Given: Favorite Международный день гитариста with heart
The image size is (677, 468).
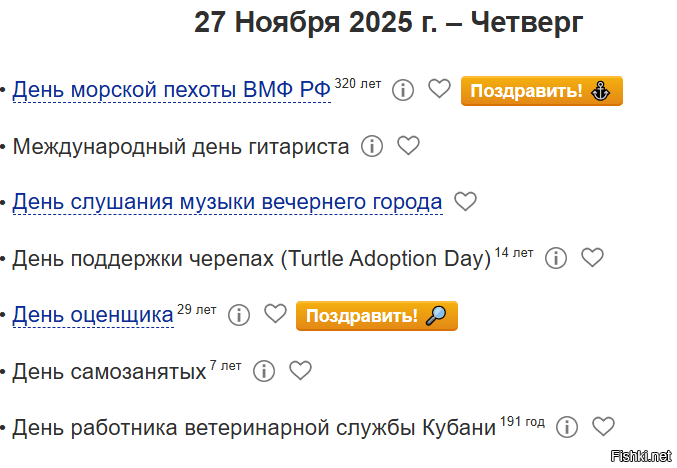Looking at the screenshot, I should 408,145.
